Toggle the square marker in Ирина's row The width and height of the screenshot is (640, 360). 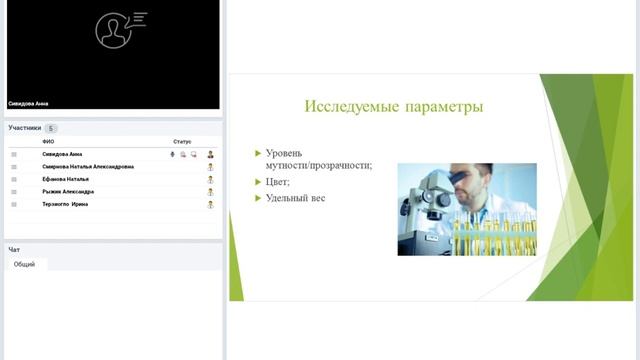14,204
